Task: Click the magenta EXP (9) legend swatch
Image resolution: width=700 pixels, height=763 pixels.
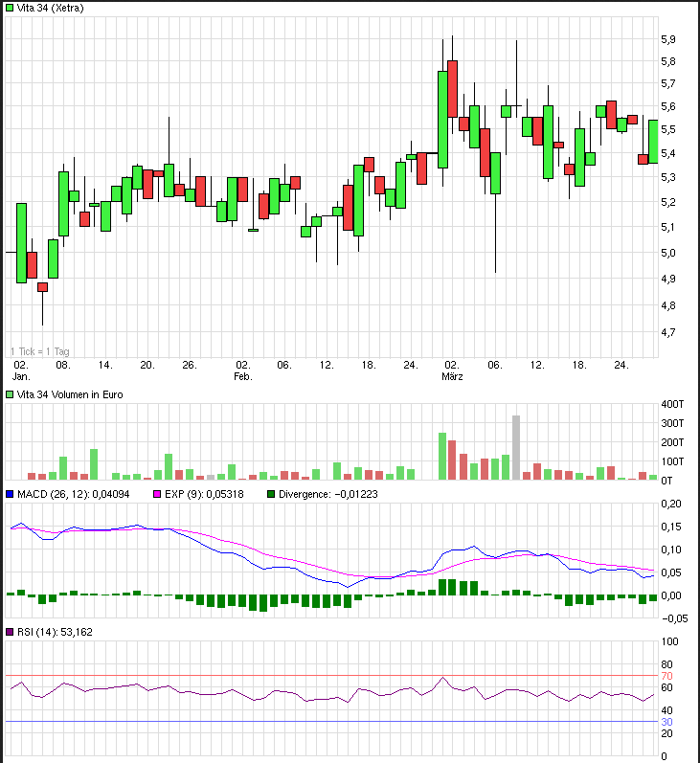Action: (157, 494)
